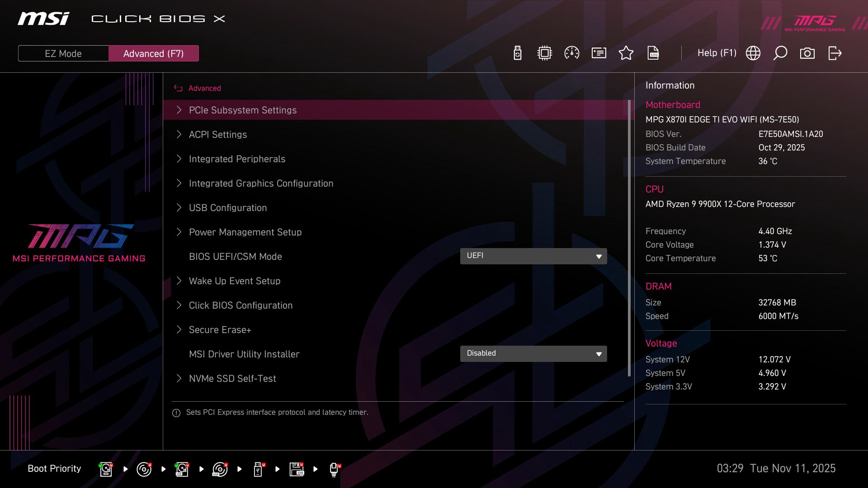The image size is (868, 488).
Task: Open the memo notes icon
Action: click(599, 53)
